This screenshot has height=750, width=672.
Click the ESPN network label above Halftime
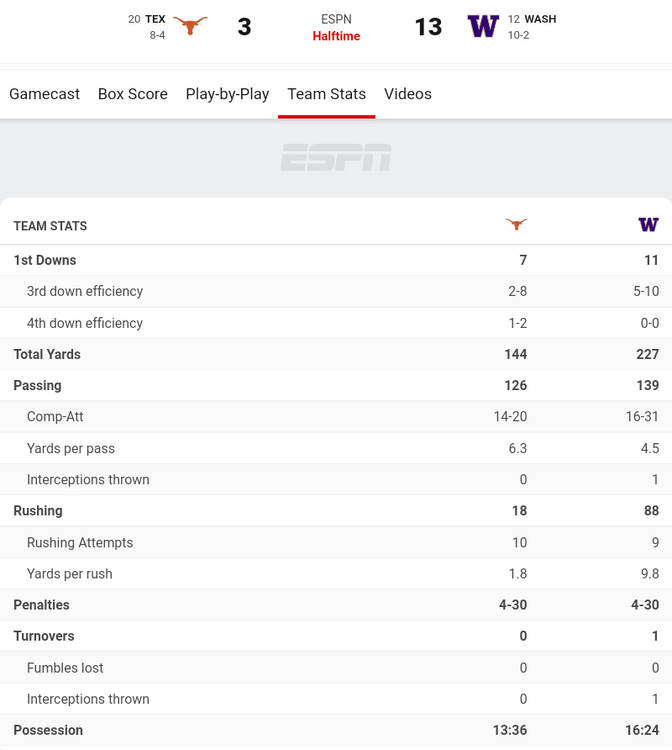[x=336, y=19]
